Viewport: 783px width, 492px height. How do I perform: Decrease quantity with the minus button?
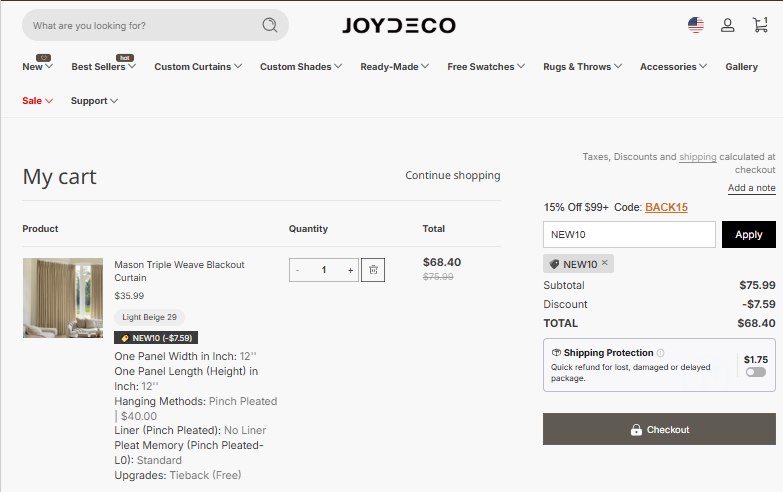tap(298, 270)
